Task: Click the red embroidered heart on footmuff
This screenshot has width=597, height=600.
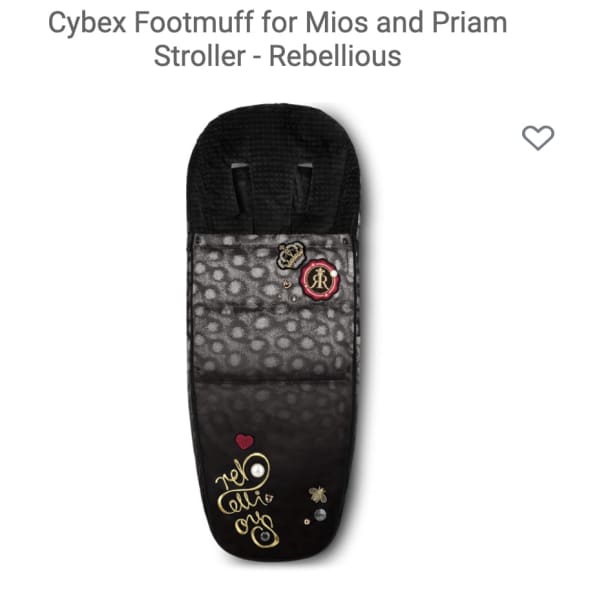Action: coord(244,442)
